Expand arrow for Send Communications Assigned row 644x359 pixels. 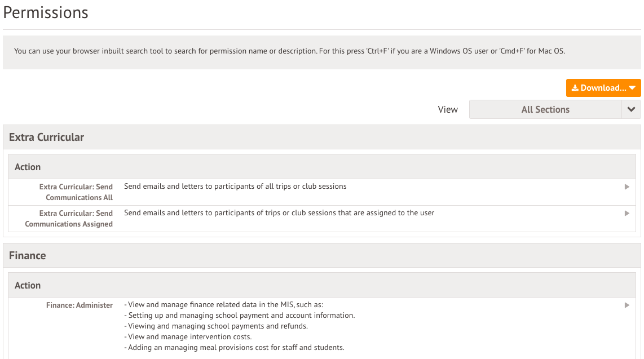627,213
